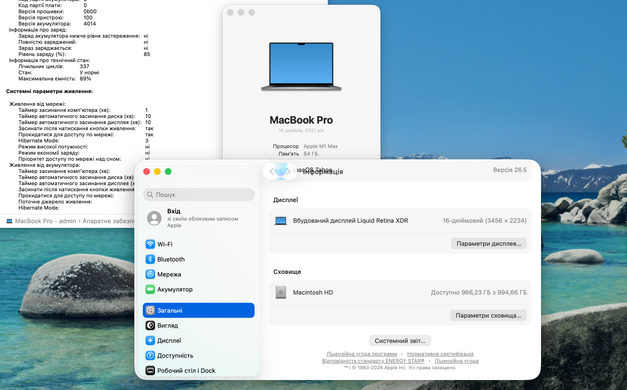Click the Версія прошивки: 0b00 row
The image size is (627, 390).
[x=57, y=12]
